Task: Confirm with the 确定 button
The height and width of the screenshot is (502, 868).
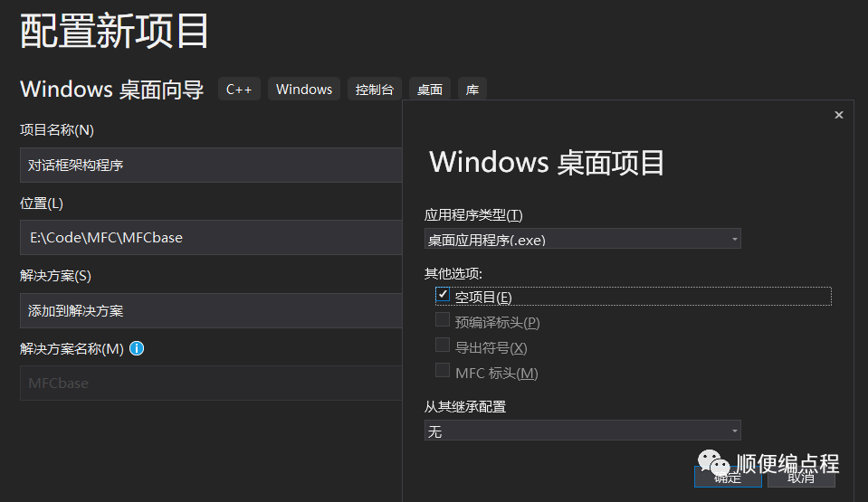Action: point(728,477)
